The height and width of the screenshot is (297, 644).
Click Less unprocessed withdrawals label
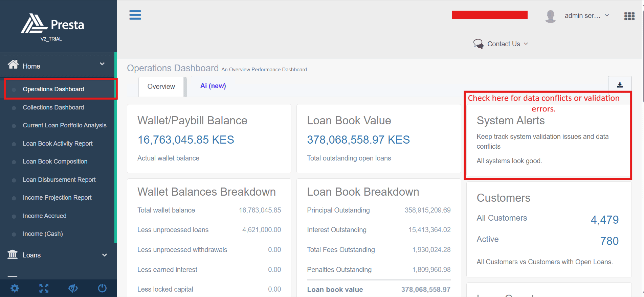point(182,250)
